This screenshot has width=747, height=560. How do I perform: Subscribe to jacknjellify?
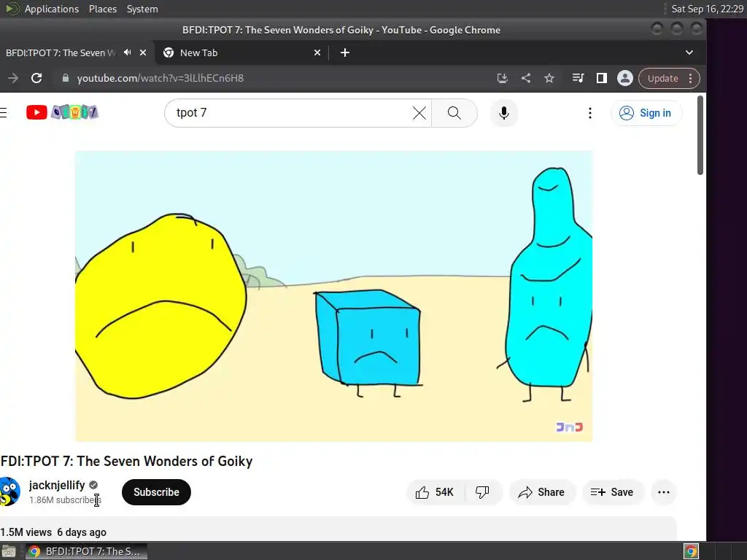coord(156,492)
